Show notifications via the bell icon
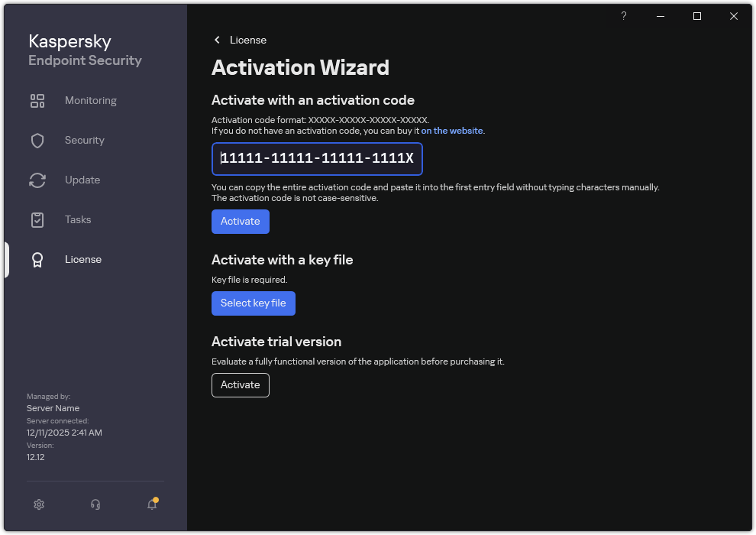This screenshot has width=756, height=535. [152, 505]
